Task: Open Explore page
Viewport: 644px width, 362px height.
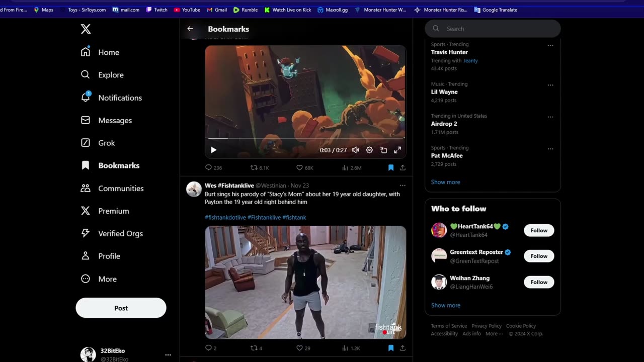Action: coord(102,75)
